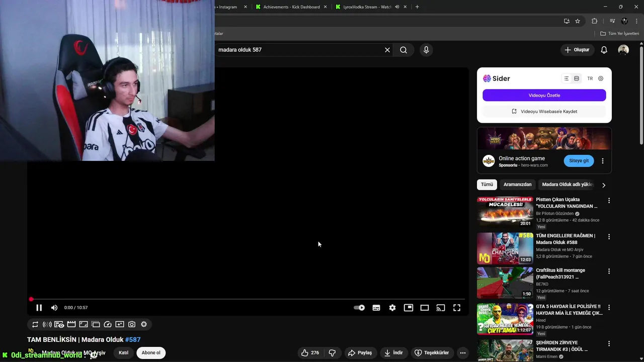Select Sider captions view icon

[577, 78]
